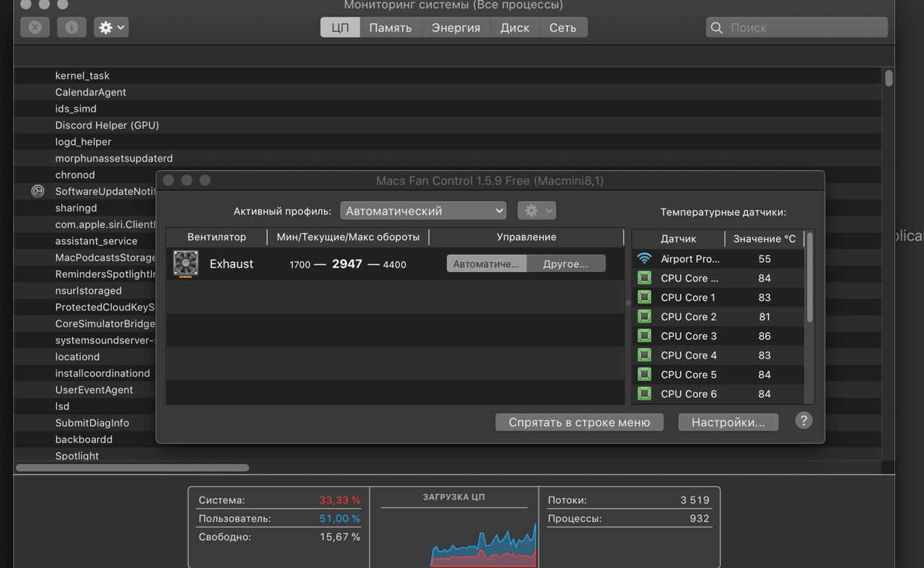Click the CPU Core 3 chip icon

[645, 336]
